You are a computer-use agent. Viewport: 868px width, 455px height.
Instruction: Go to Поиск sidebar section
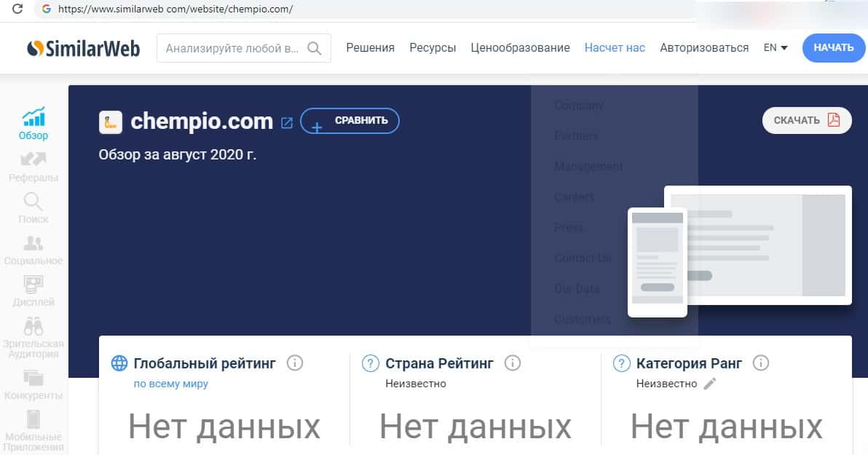[x=33, y=208]
